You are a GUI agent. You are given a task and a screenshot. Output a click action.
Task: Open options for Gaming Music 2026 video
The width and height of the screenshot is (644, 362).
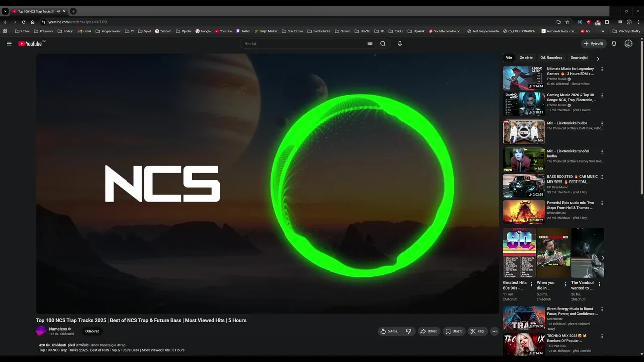[602, 95]
